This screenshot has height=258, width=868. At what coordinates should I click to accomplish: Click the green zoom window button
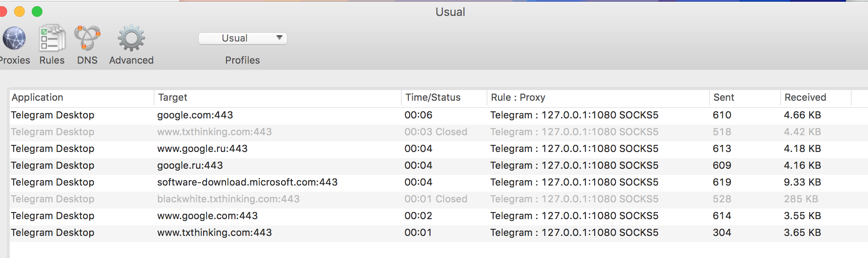click(37, 11)
